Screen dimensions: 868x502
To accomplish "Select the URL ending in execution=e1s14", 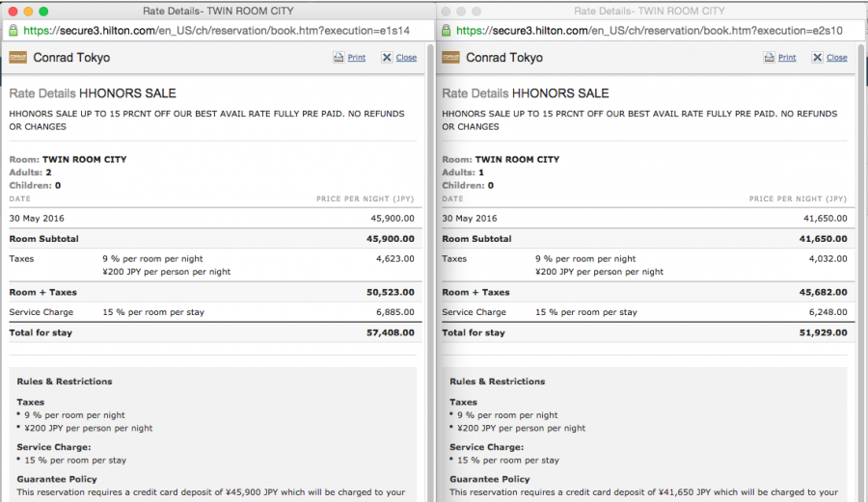I will coord(224,31).
